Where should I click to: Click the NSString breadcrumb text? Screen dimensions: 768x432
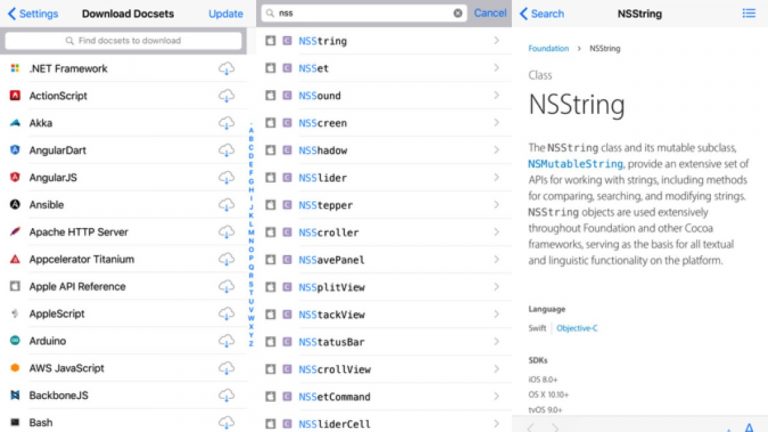[605, 48]
